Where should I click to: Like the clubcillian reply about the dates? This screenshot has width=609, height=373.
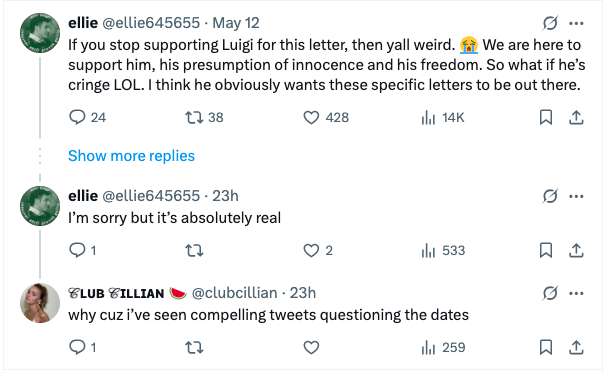(311, 347)
